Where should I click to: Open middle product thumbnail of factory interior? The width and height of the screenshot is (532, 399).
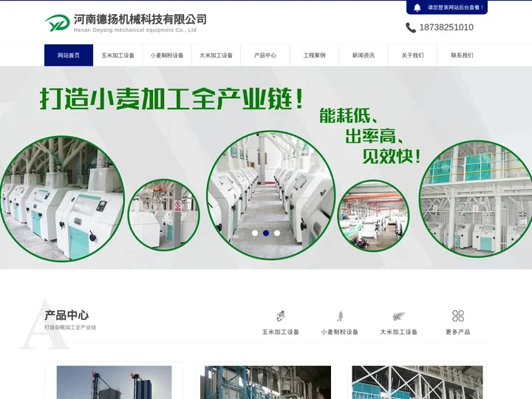pyautogui.click(x=266, y=383)
